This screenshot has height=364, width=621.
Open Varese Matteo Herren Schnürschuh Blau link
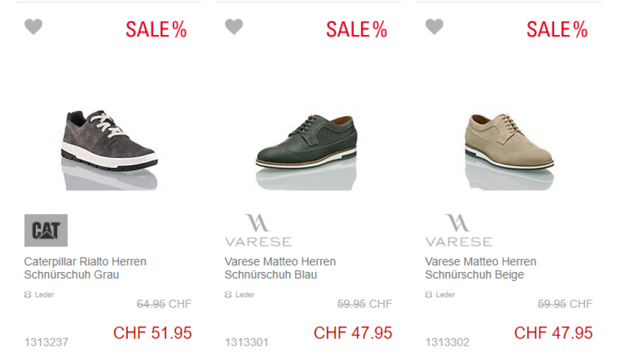click(x=280, y=268)
